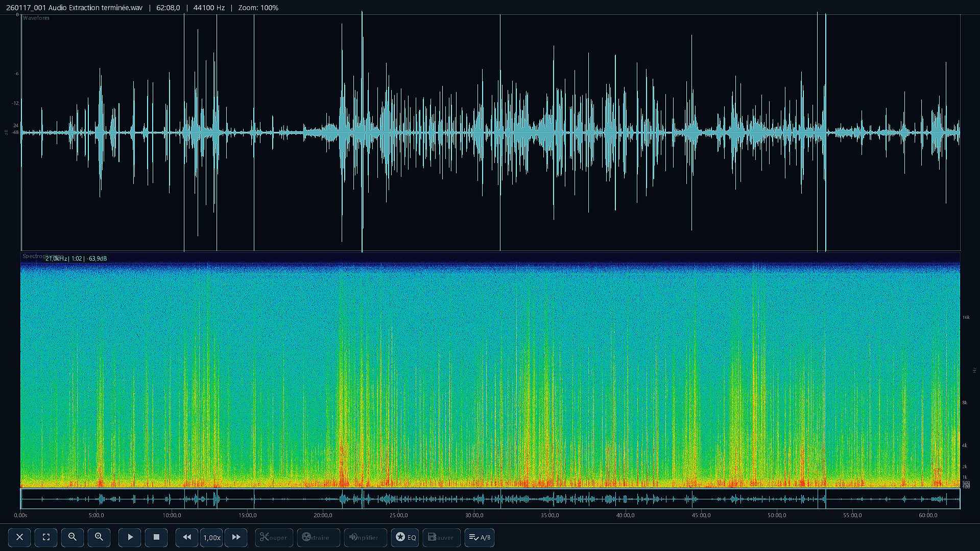980x551 pixels.
Task: Click the Zoom: 100% status indicator
Action: point(258,7)
